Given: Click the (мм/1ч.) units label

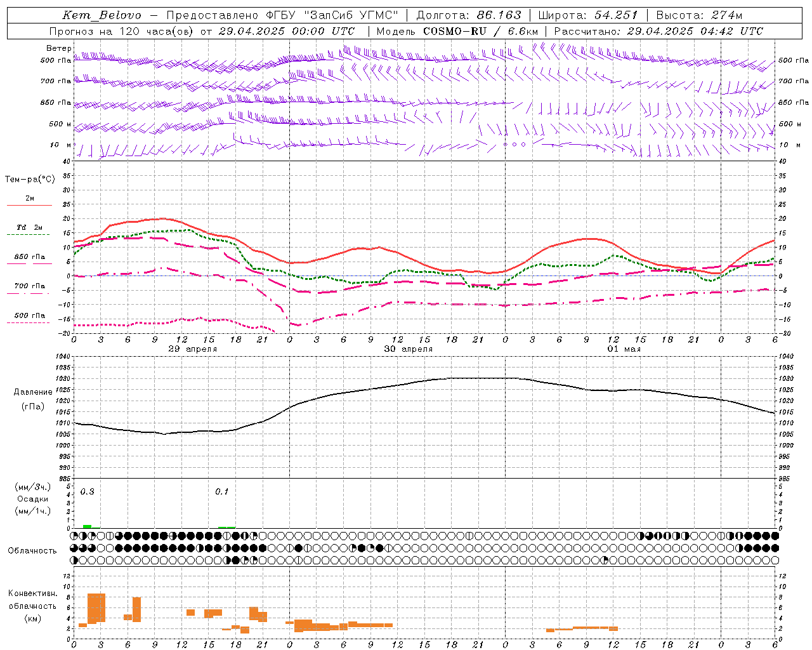Looking at the screenshot, I should pos(33,511).
